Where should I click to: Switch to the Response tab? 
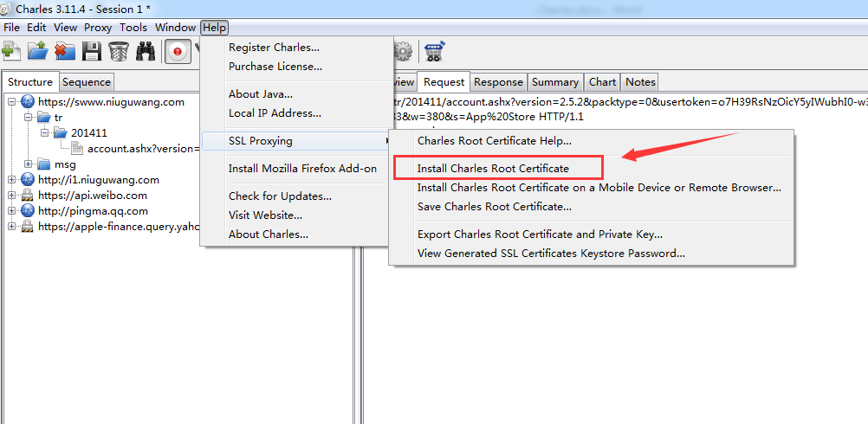pos(498,82)
